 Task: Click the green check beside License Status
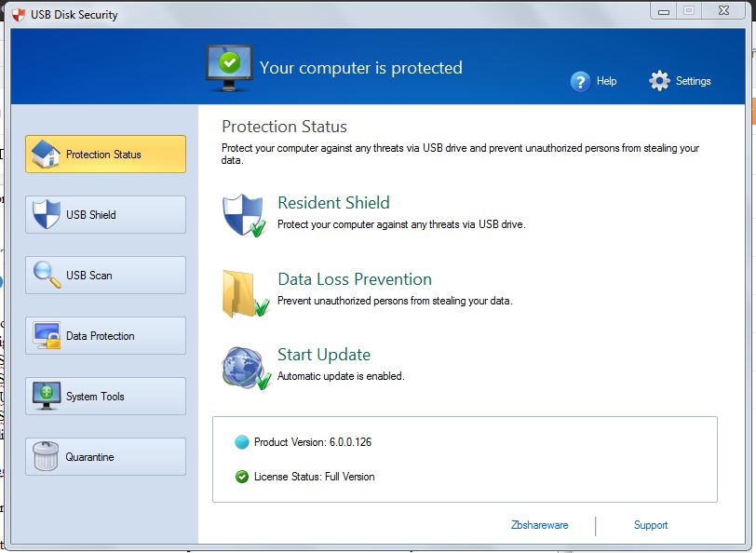[x=241, y=477]
